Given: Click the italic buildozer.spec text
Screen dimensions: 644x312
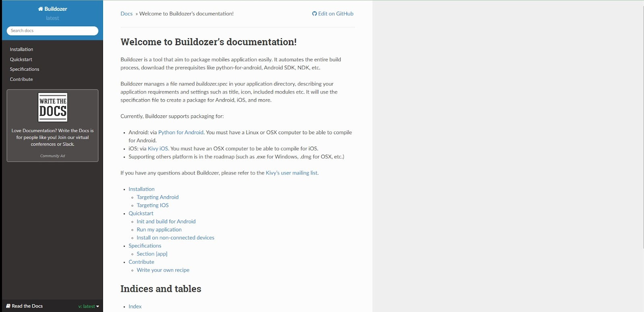Looking at the screenshot, I should 212,84.
